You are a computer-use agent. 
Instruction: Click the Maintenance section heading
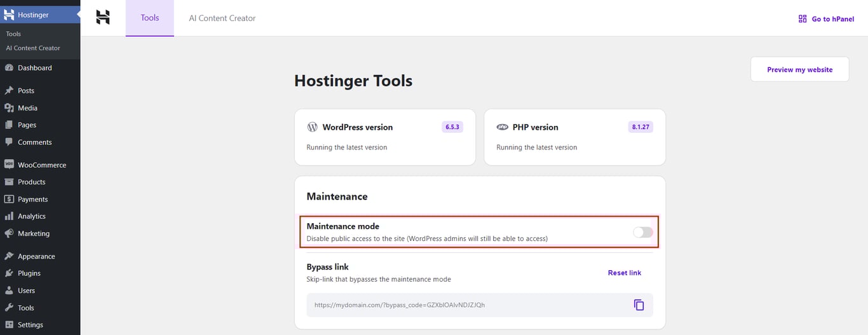click(x=337, y=196)
